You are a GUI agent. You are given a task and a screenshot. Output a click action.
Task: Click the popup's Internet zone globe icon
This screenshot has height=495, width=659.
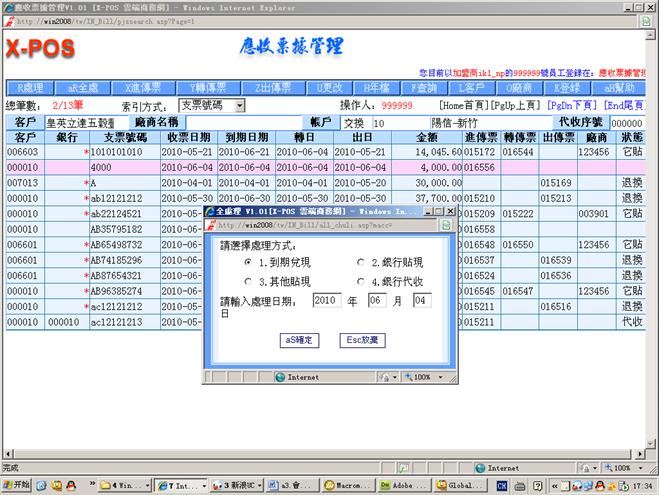click(x=279, y=378)
